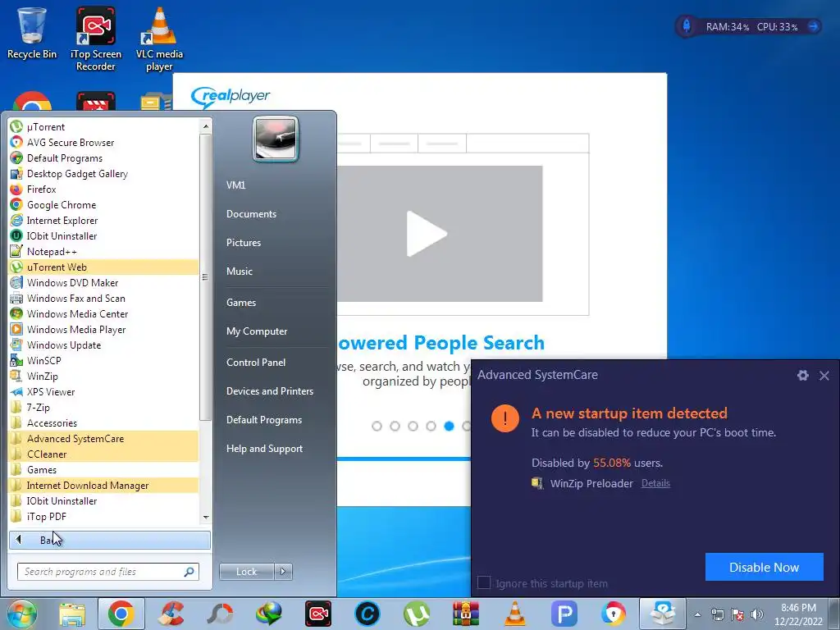Show hidden system tray icons
840x630 pixels.
697,614
